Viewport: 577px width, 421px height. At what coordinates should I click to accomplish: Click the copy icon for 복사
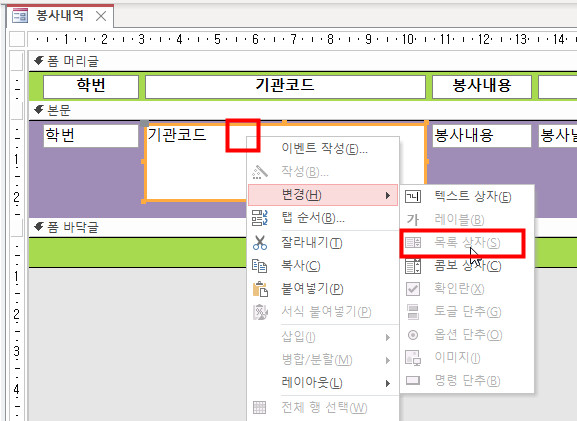tap(260, 266)
